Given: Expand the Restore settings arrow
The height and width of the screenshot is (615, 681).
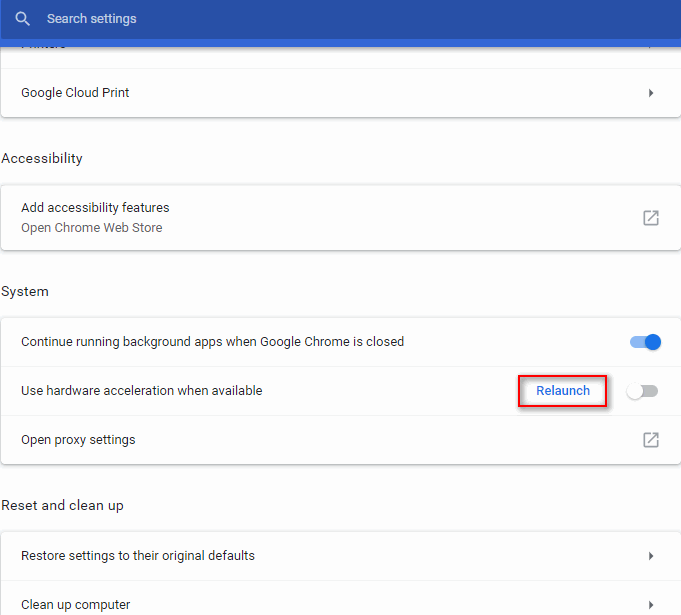Looking at the screenshot, I should pos(651,556).
